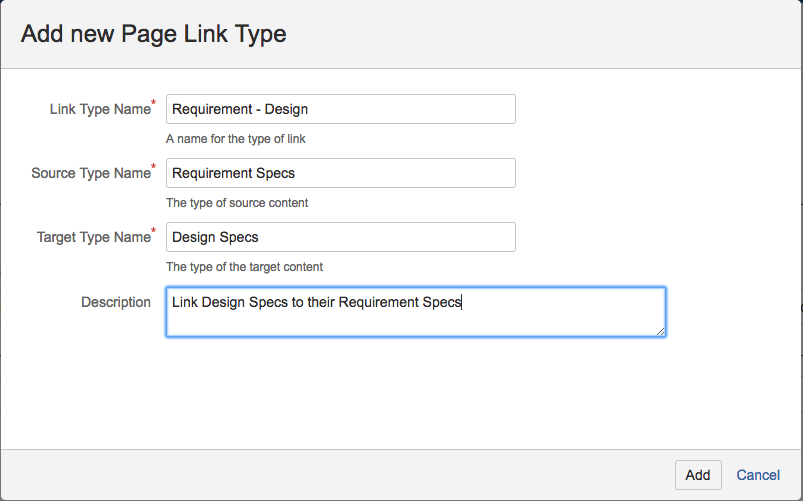The height and width of the screenshot is (501, 803).
Task: Click the "Description" field label
Action: pyautogui.click(x=116, y=301)
